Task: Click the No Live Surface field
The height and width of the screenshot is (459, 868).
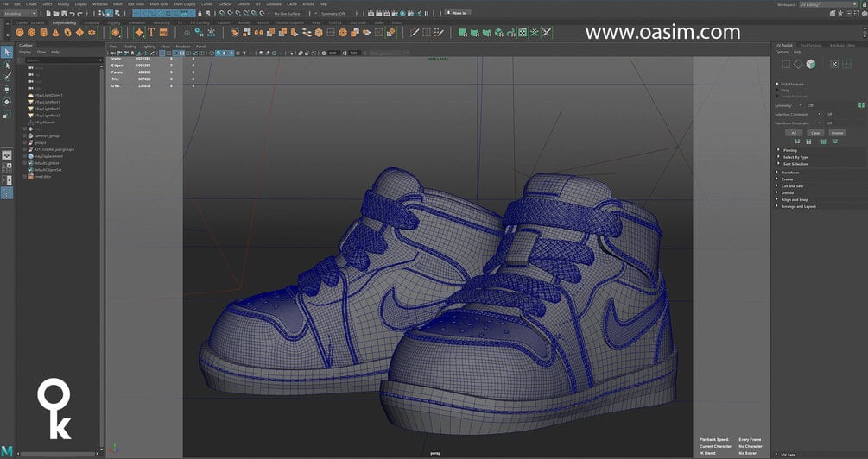Action: click(287, 13)
